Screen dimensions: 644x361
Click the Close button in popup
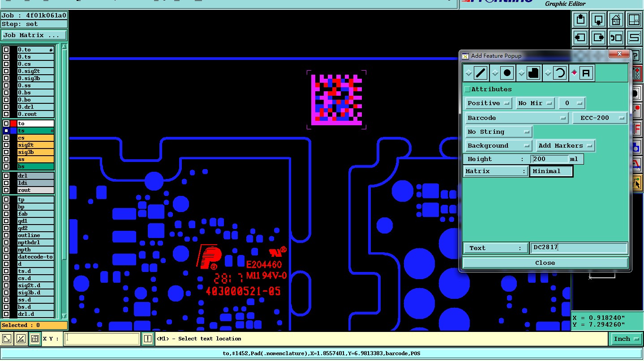click(545, 263)
